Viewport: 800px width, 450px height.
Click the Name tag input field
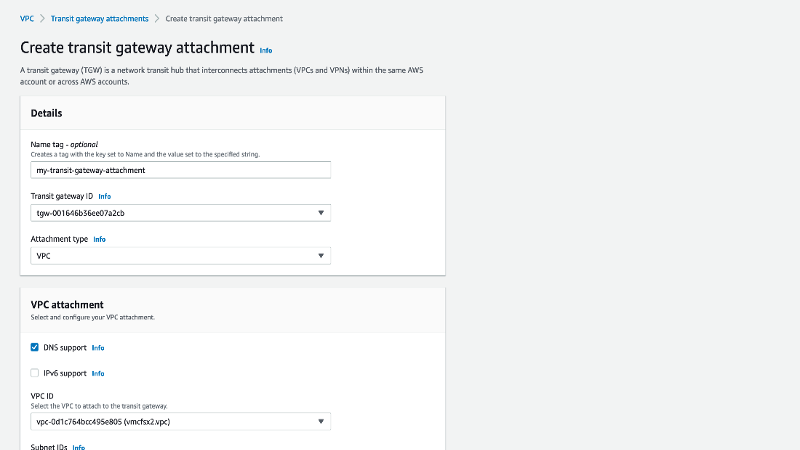(x=180, y=170)
